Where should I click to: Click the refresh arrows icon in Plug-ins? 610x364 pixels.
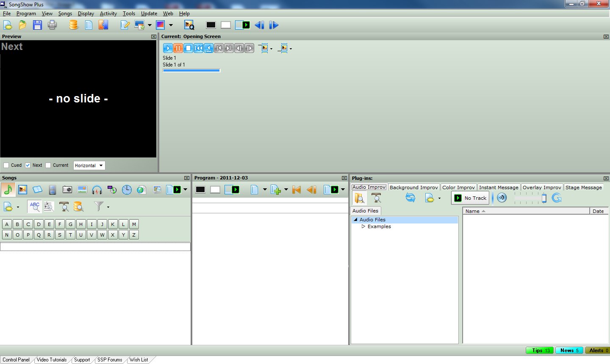click(x=410, y=198)
